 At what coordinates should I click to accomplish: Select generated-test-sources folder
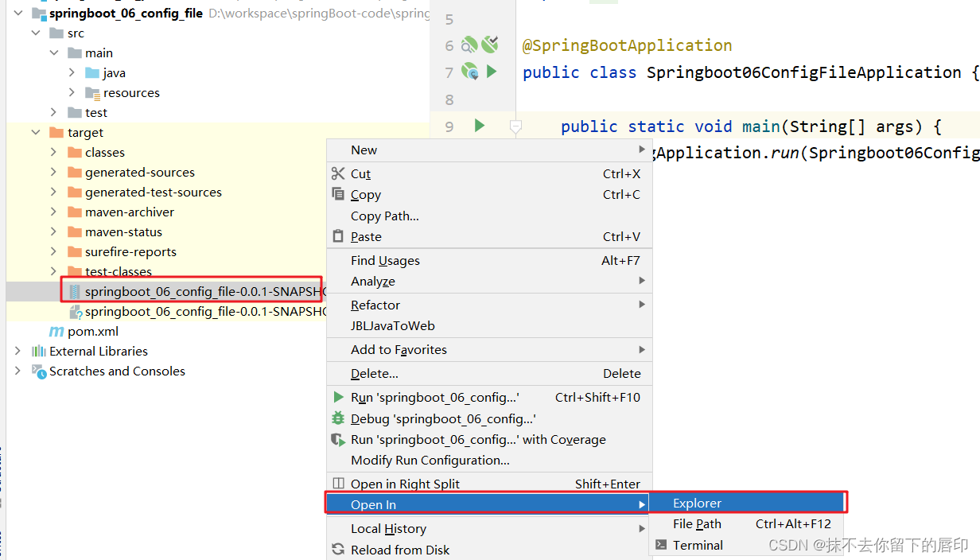(x=154, y=192)
